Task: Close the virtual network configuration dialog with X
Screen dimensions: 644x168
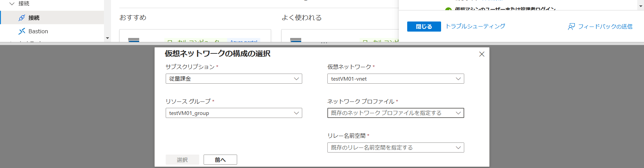Action: (482, 54)
